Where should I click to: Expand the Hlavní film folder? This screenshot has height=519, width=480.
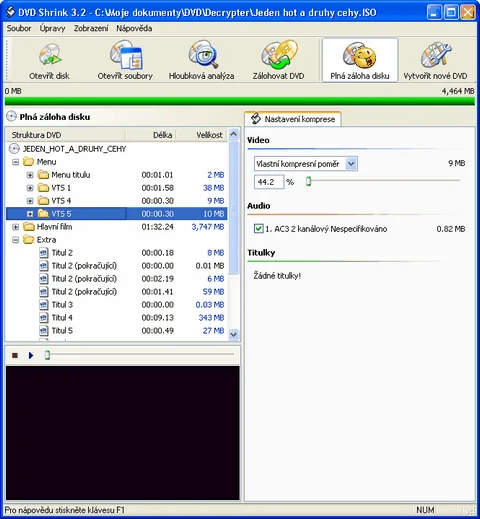coord(15,227)
